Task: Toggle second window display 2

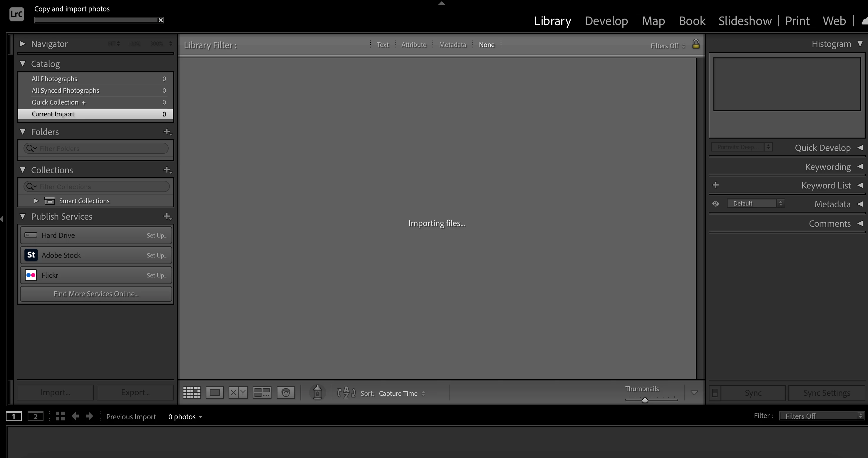Action: coord(35,417)
